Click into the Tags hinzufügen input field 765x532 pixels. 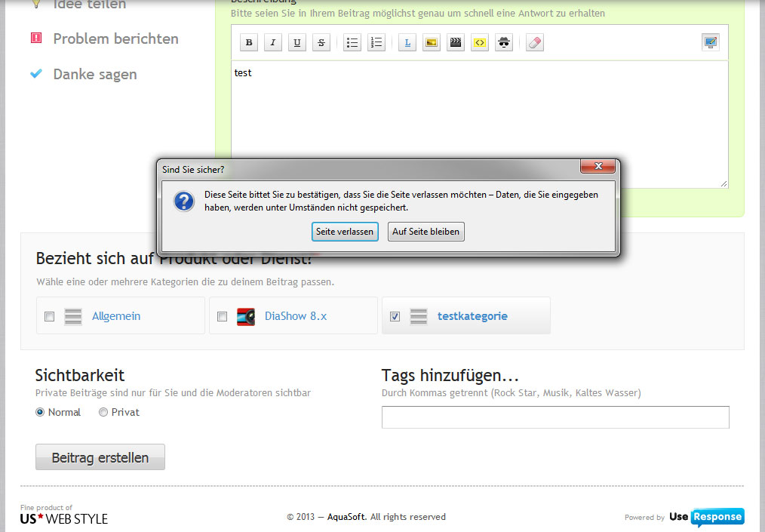click(555, 417)
